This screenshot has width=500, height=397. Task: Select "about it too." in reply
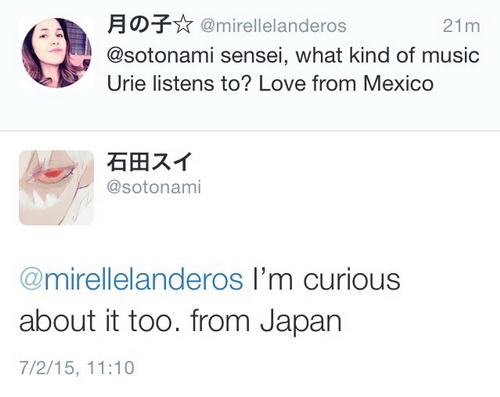click(100, 321)
